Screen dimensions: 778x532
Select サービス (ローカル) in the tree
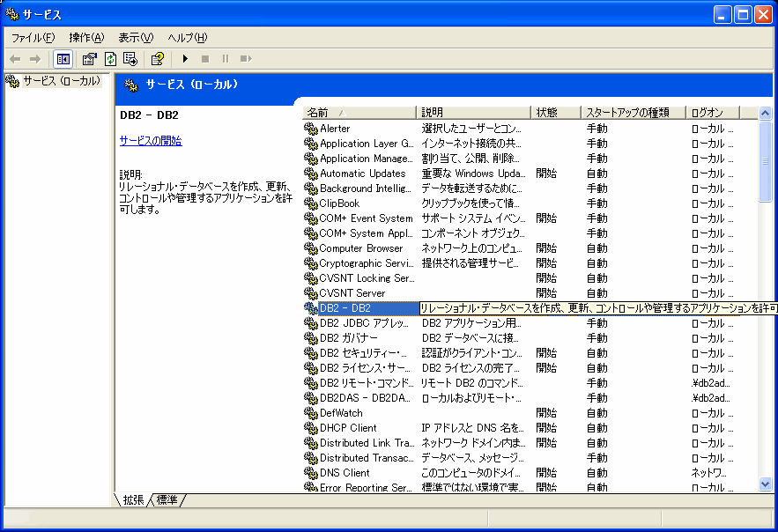pyautogui.click(x=62, y=81)
